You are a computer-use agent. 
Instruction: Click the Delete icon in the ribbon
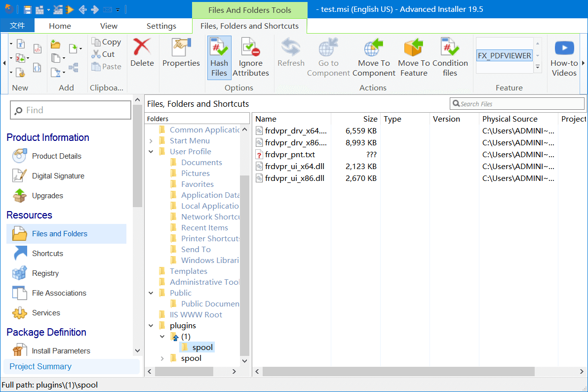(x=142, y=52)
